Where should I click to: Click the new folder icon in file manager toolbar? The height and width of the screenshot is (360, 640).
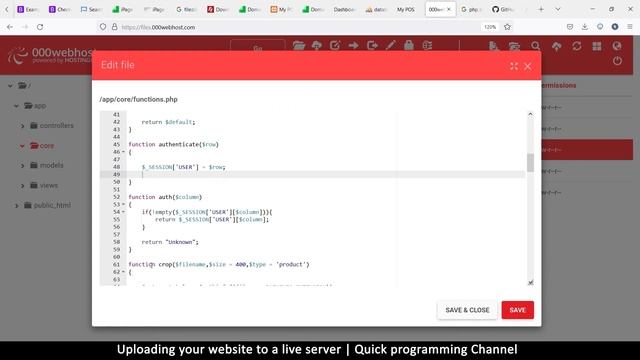coord(299,45)
